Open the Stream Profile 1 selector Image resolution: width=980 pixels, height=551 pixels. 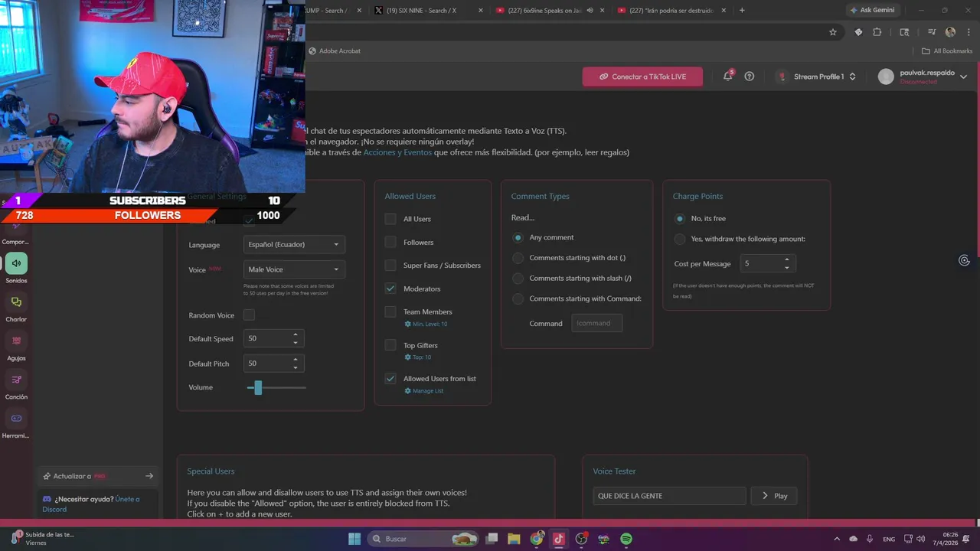pyautogui.click(x=818, y=77)
